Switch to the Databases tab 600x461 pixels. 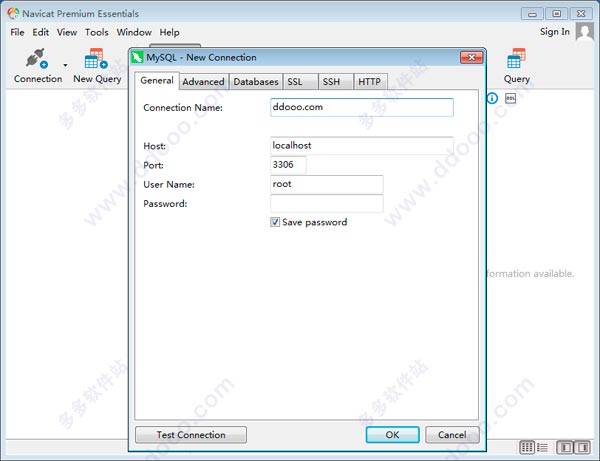point(256,81)
